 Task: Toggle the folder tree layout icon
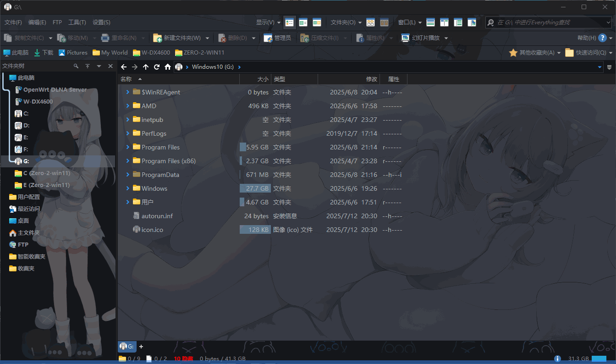click(x=458, y=22)
